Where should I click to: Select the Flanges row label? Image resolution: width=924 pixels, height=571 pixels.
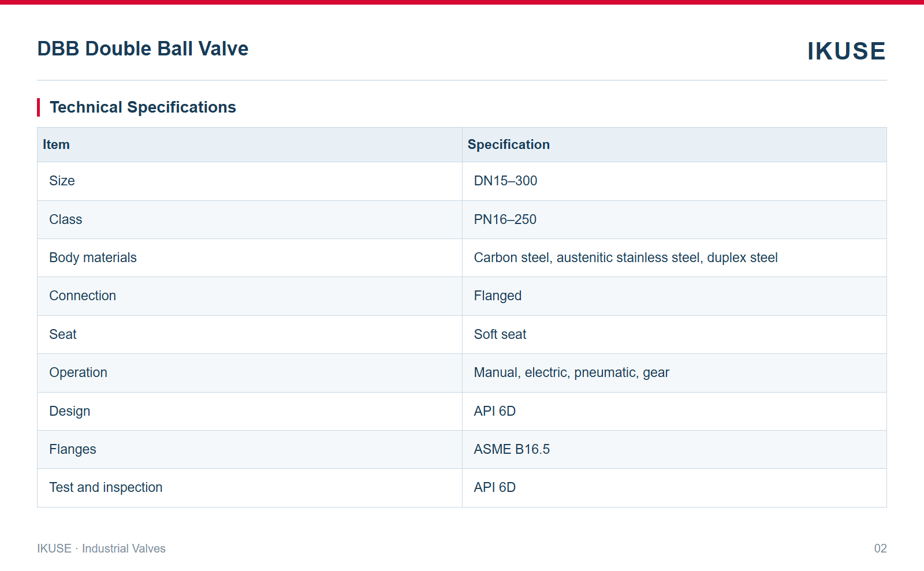pos(72,449)
